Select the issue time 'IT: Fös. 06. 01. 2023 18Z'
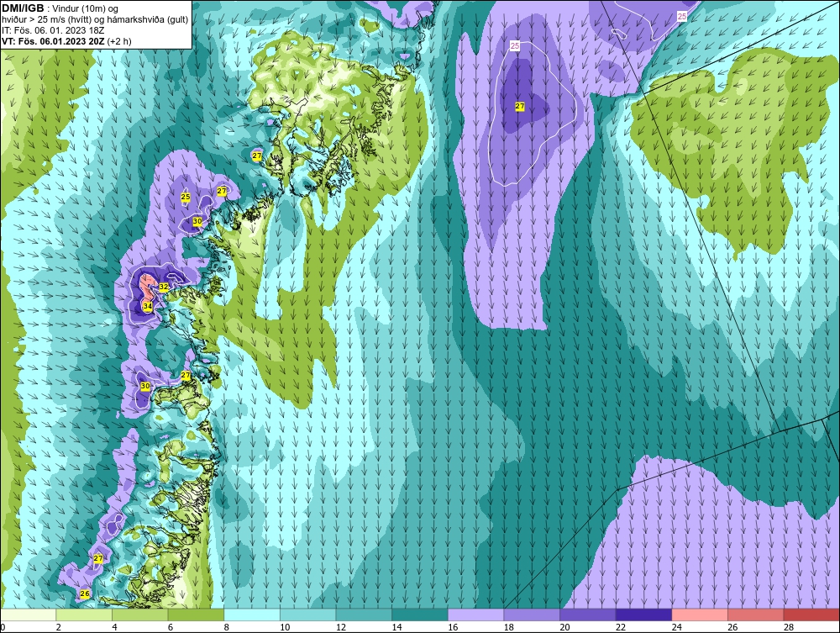 click(x=53, y=30)
